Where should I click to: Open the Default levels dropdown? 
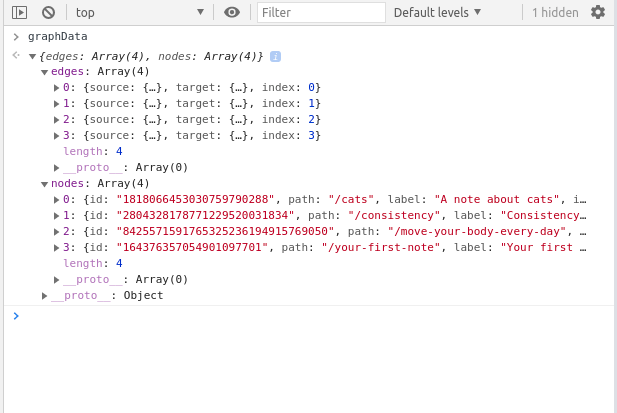tap(437, 12)
